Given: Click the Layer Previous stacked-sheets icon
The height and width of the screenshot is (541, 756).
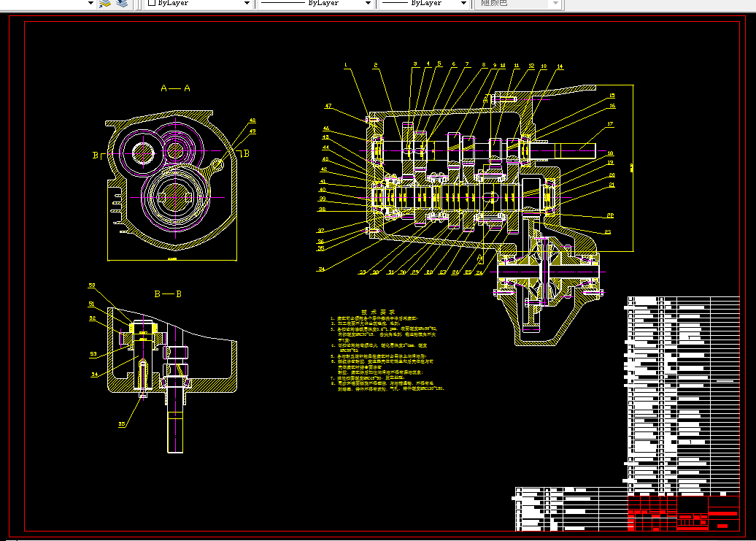Looking at the screenshot, I should (x=105, y=4).
